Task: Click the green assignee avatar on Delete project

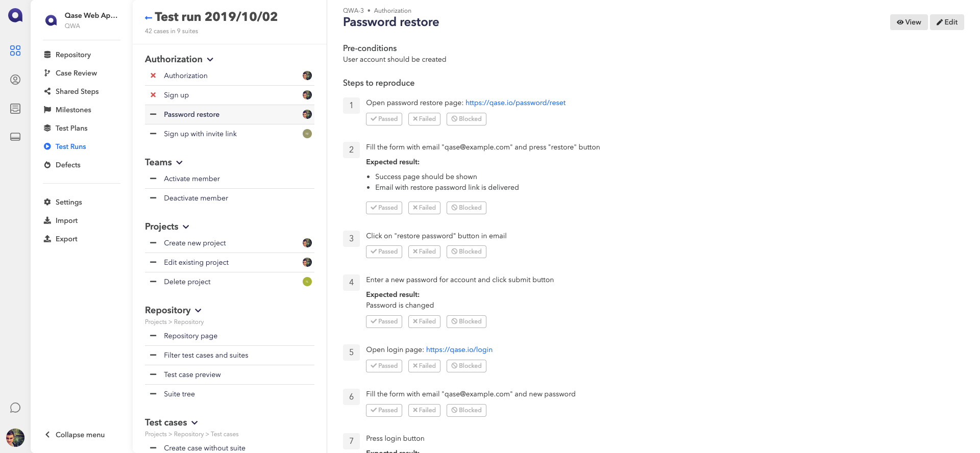Action: coord(307,282)
